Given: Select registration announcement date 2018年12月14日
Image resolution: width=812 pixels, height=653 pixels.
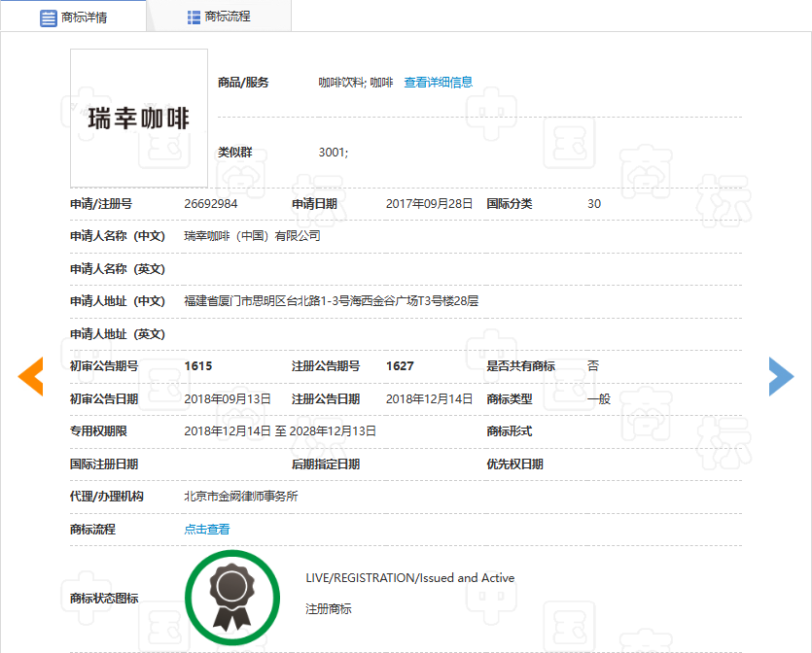Looking at the screenshot, I should click(x=429, y=399).
